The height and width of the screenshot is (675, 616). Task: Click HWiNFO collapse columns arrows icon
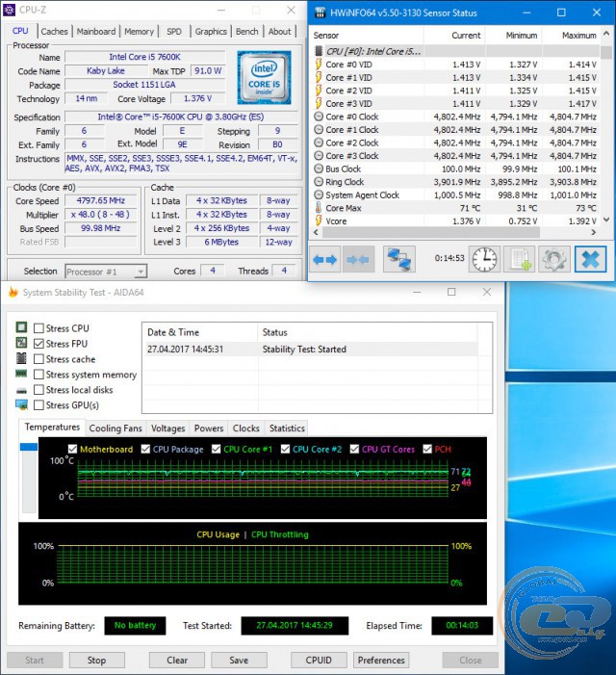(358, 260)
